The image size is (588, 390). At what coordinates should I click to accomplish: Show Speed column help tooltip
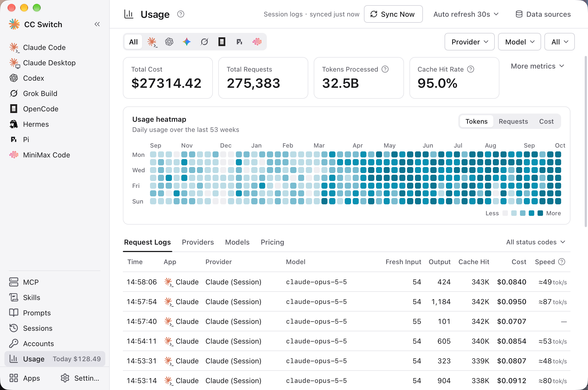pos(562,262)
